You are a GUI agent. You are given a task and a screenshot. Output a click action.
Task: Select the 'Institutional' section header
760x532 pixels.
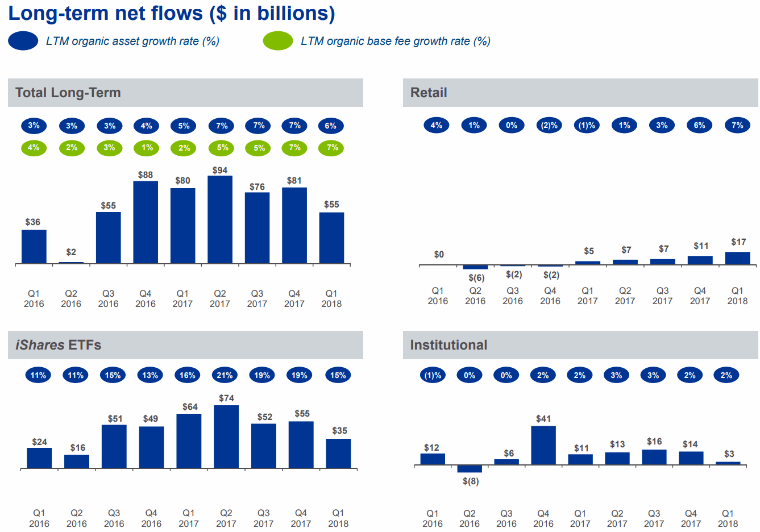coord(580,345)
